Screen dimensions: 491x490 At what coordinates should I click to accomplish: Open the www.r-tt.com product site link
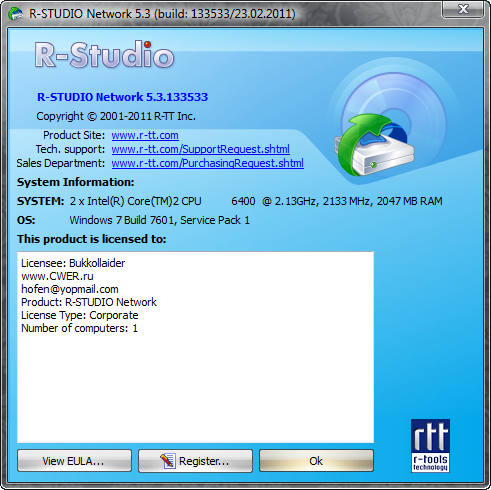[145, 135]
